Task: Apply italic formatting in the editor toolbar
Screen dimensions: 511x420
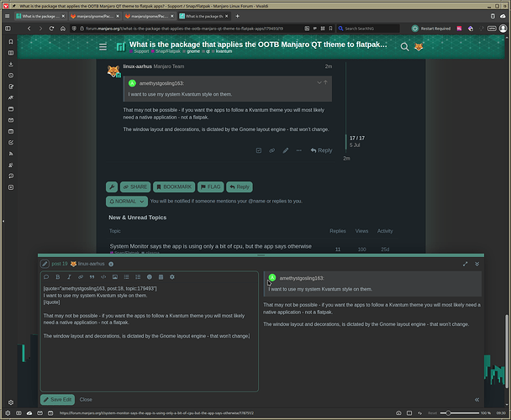Action: click(x=69, y=277)
